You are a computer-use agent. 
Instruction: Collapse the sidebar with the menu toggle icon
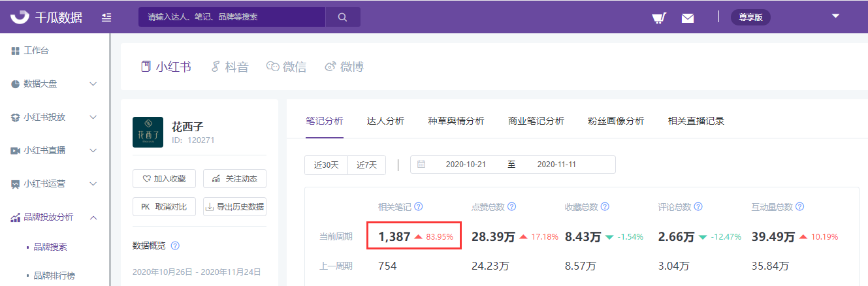tap(106, 18)
